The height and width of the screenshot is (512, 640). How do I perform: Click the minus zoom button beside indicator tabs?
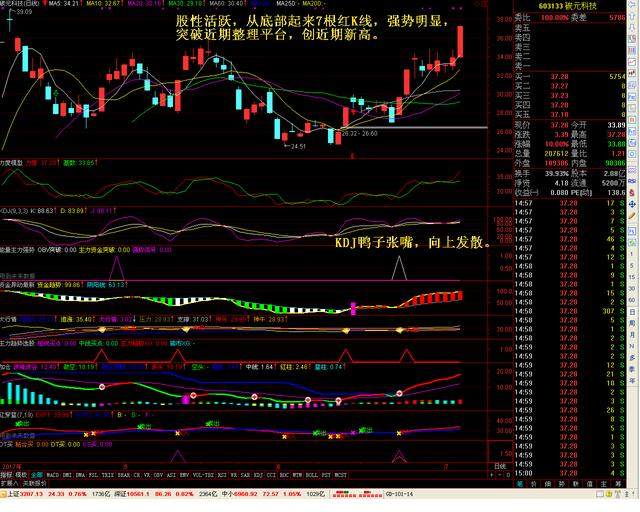click(x=500, y=475)
